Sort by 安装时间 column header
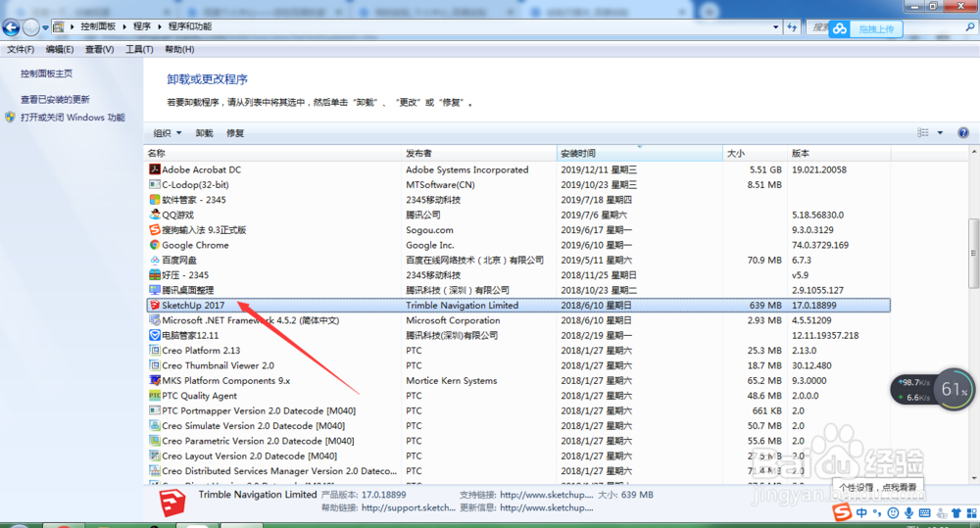The height and width of the screenshot is (528, 980). [x=639, y=153]
